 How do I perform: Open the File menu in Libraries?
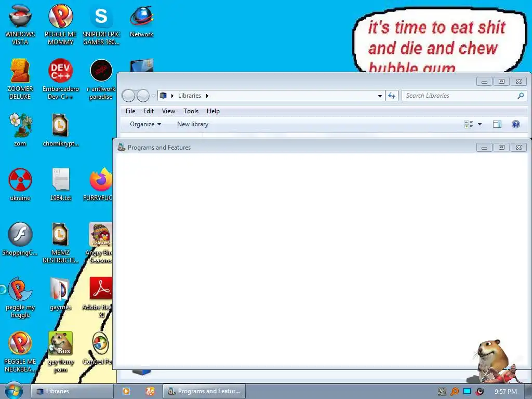pos(130,111)
